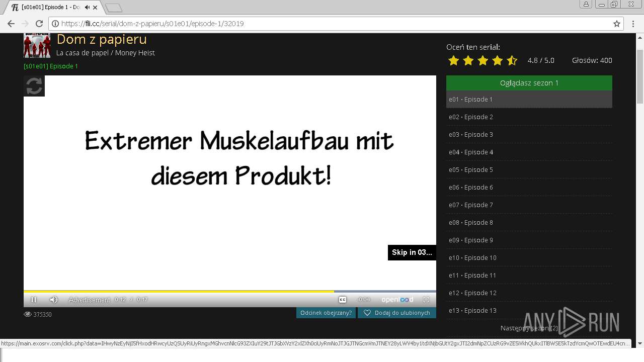The width and height of the screenshot is (644, 362).
Task: Mute tab via speaker icon
Action: 88,8
